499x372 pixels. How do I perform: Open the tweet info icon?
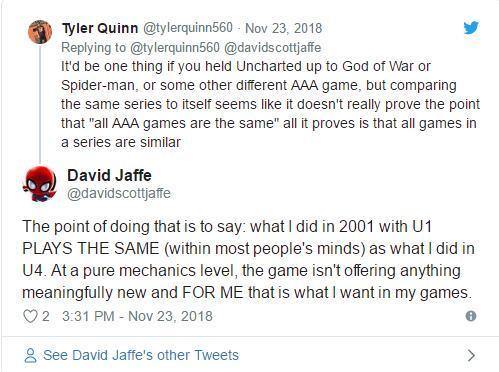[x=471, y=316]
